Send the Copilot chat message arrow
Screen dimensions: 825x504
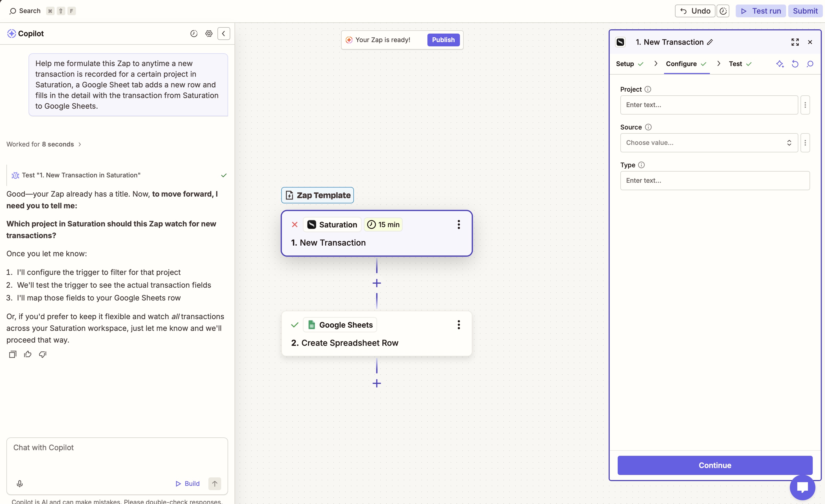pyautogui.click(x=215, y=483)
